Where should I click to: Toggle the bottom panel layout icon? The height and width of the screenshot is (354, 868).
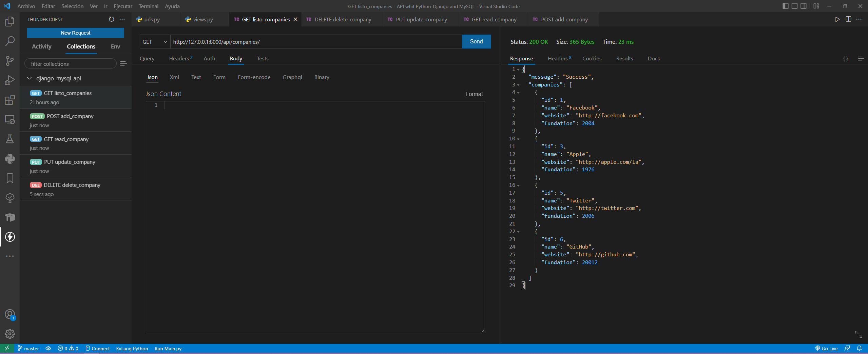coord(794,6)
